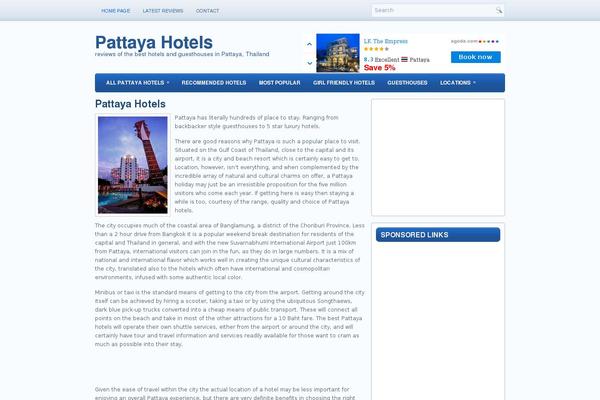Image resolution: width=600 pixels, height=400 pixels.
Task: Open the LK The Empress ad link
Action: click(386, 41)
